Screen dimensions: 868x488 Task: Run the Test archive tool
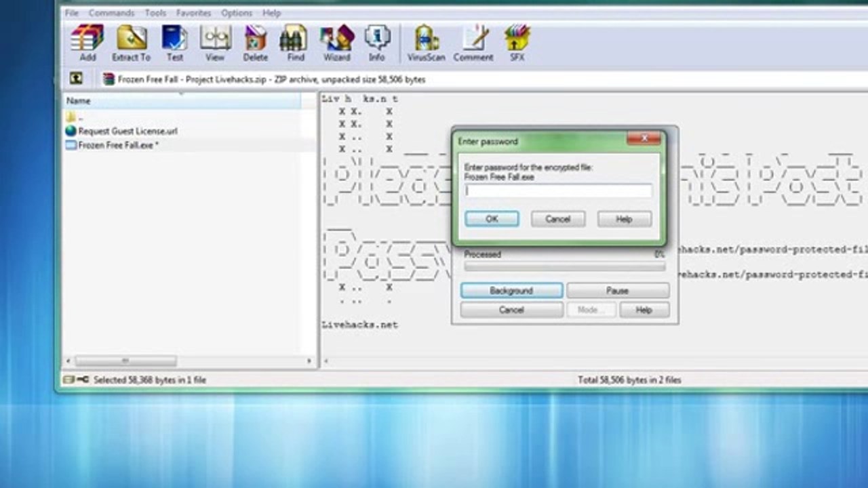coord(175,43)
